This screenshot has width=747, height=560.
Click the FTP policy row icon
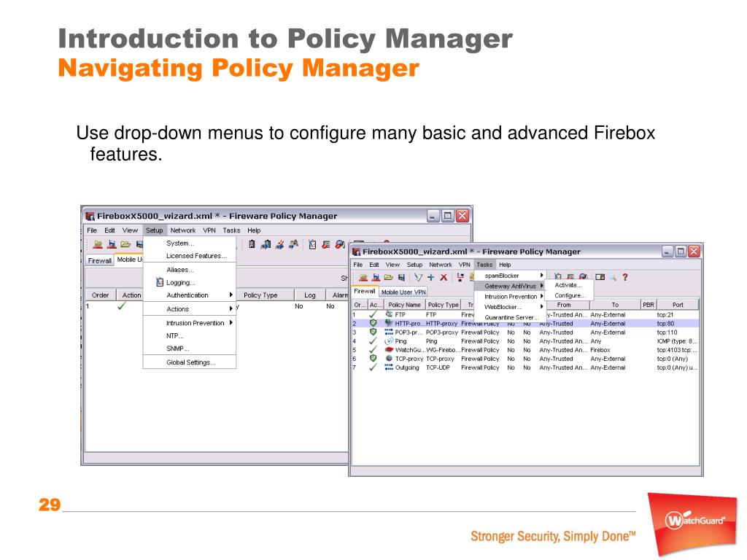pos(389,314)
